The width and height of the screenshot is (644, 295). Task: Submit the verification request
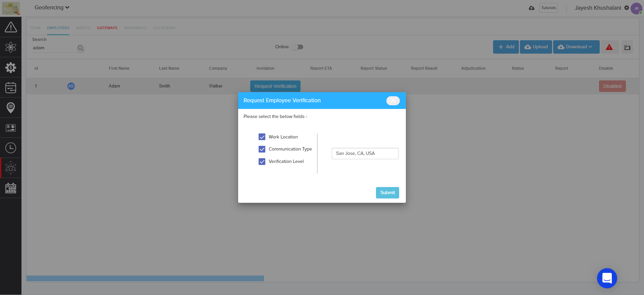[x=387, y=193]
